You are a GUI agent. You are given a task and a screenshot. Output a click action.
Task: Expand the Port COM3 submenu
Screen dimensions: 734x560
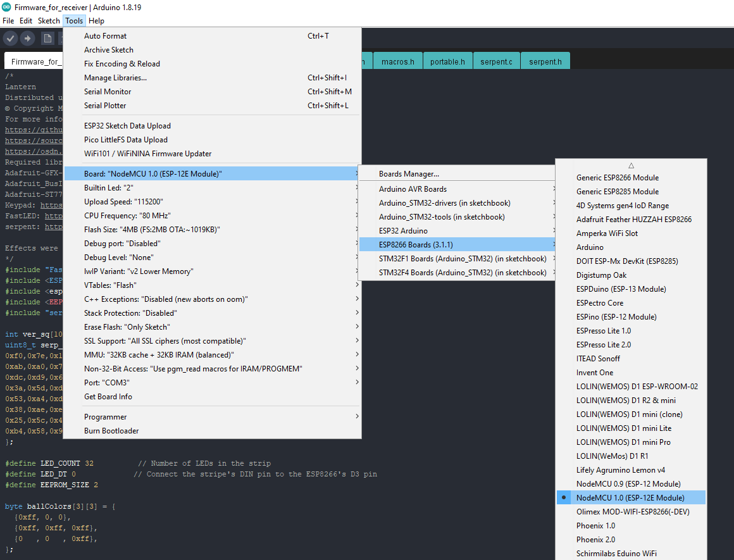pos(213,383)
